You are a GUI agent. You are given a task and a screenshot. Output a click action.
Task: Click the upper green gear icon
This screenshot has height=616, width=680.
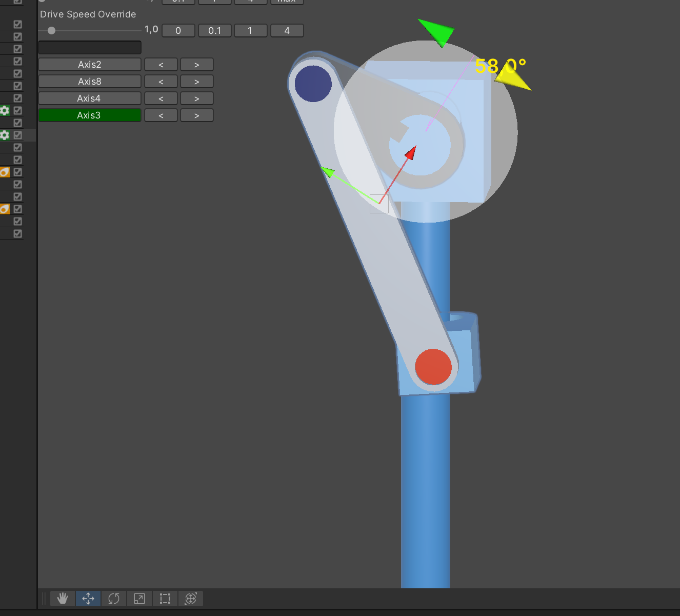(x=5, y=110)
